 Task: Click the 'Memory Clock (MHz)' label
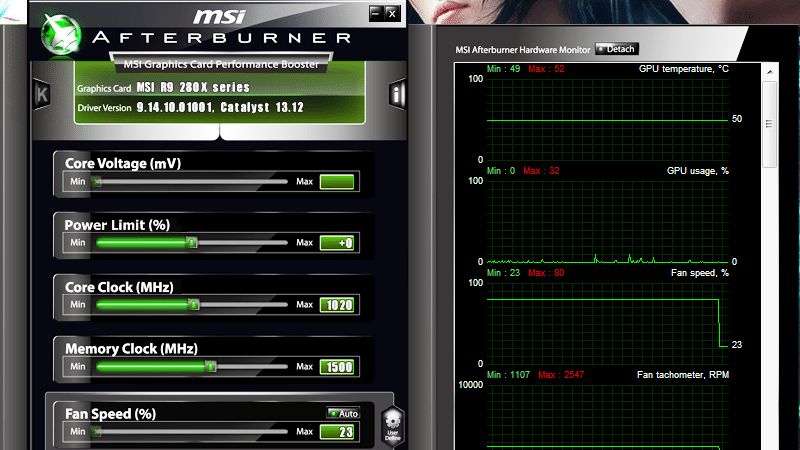point(131,349)
